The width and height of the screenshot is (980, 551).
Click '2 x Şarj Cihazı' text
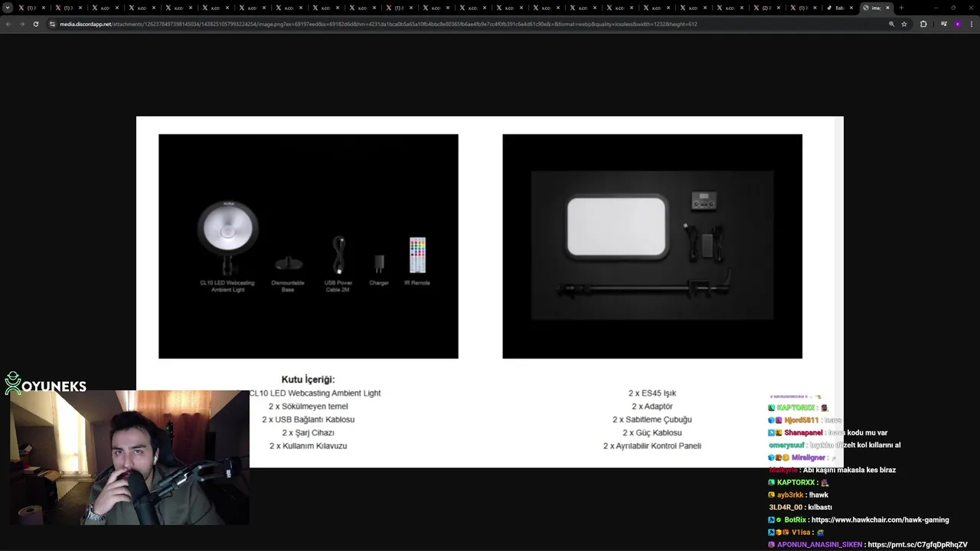pyautogui.click(x=308, y=432)
